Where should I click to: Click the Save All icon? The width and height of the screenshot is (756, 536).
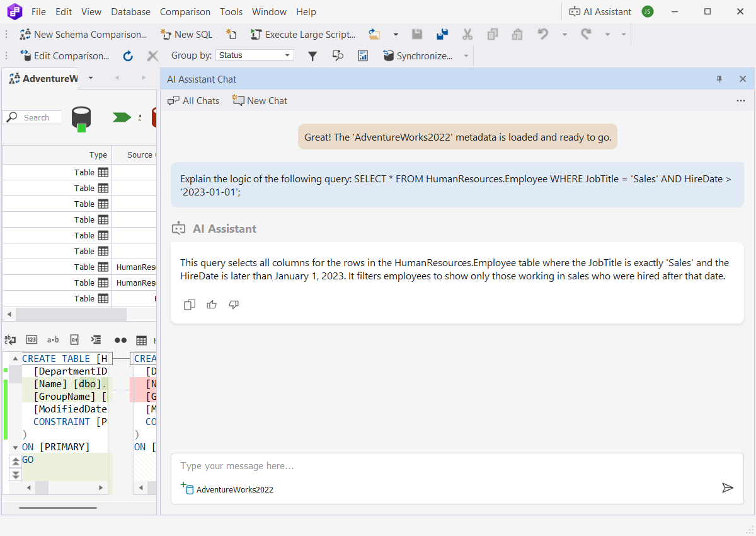[x=442, y=35]
